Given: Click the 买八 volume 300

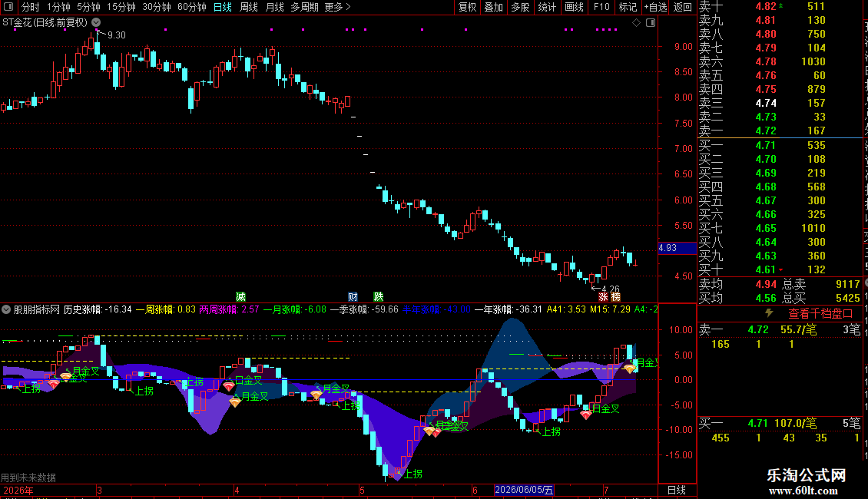Looking at the screenshot, I should point(817,243).
